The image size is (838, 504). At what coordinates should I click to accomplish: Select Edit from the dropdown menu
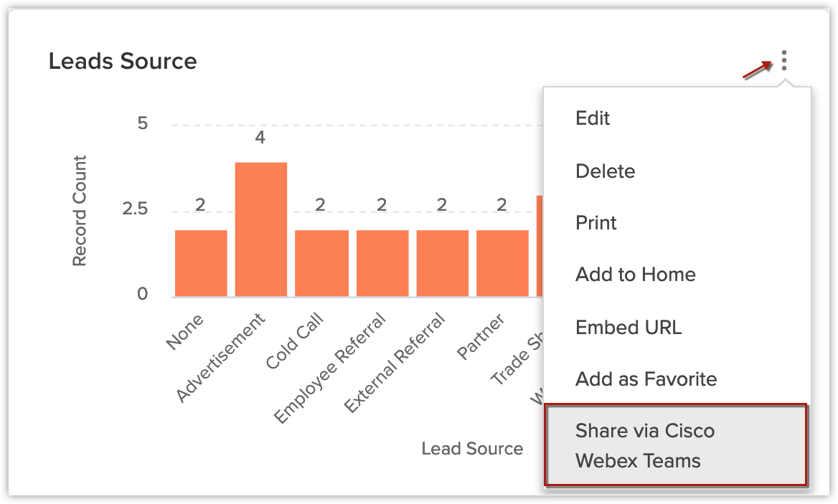pos(593,118)
